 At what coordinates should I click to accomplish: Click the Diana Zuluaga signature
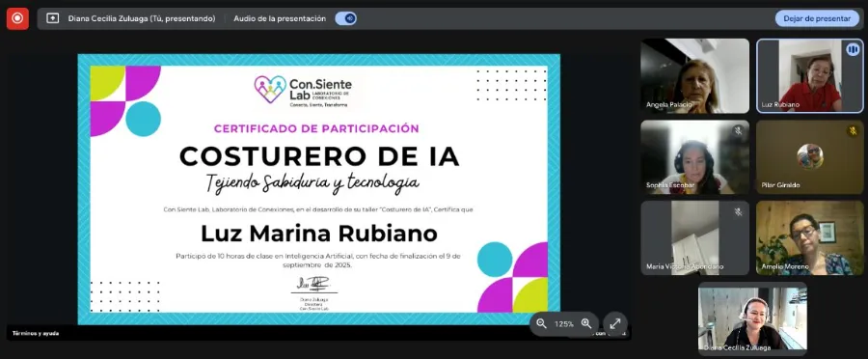coord(313,284)
